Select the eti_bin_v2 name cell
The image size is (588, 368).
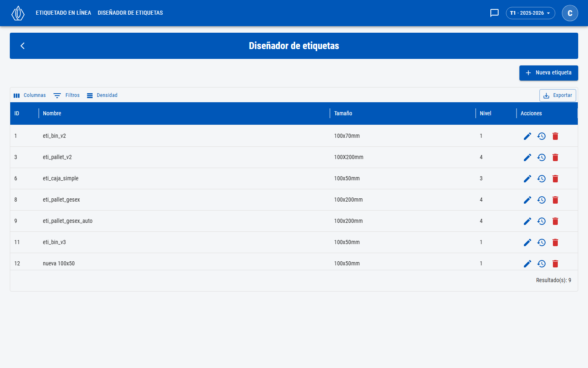(x=184, y=136)
